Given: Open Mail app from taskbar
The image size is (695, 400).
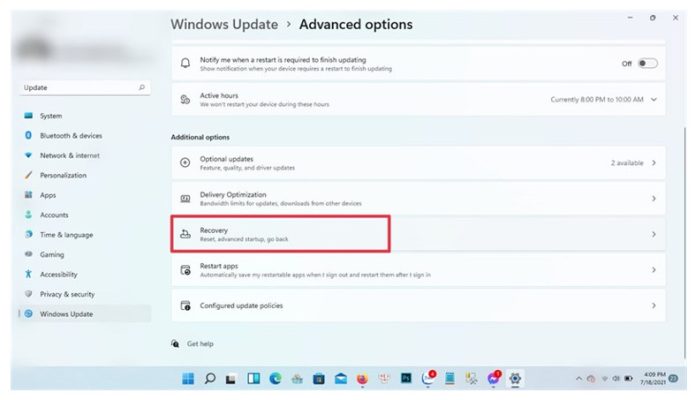Looking at the screenshot, I should coord(340,379).
